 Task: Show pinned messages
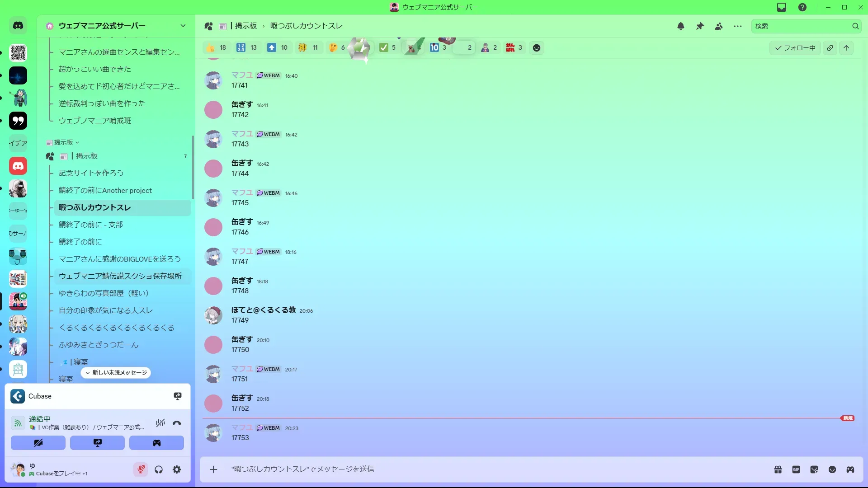pyautogui.click(x=700, y=26)
